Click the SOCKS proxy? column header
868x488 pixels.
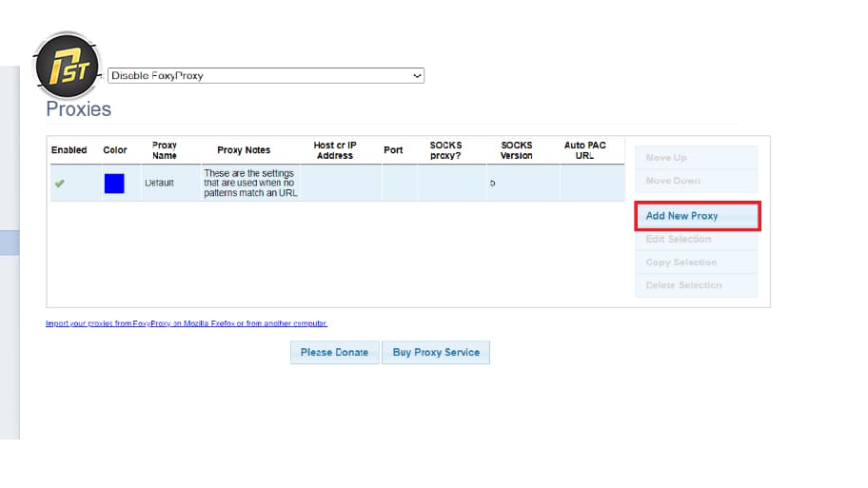tap(445, 150)
